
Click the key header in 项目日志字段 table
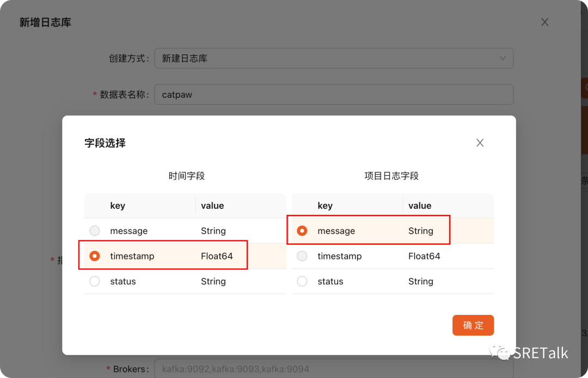pos(324,206)
